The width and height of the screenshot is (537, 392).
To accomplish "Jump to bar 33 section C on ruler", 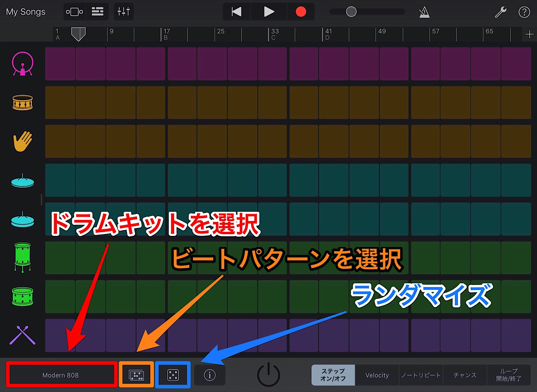I will pos(275,34).
